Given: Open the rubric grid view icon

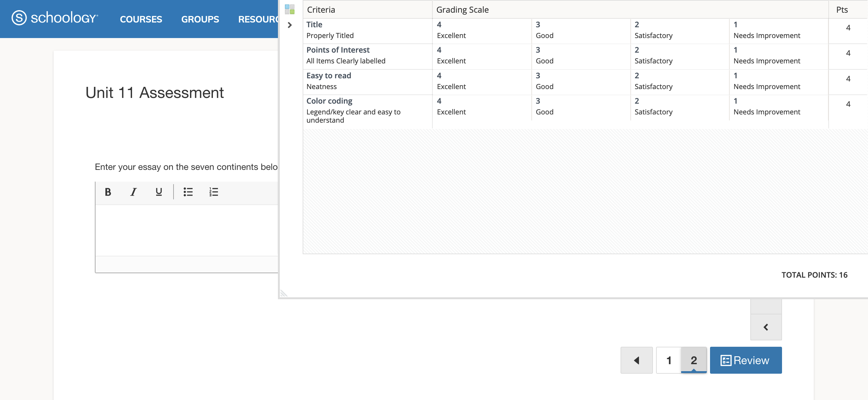Looking at the screenshot, I should (289, 9).
